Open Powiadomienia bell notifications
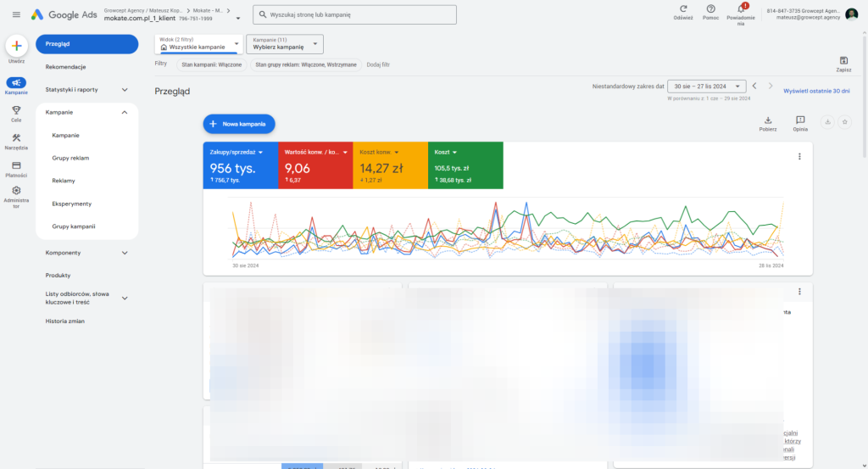 pos(741,9)
